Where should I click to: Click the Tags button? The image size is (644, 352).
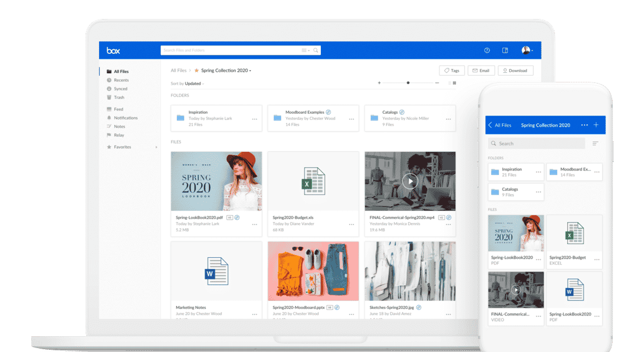[452, 71]
